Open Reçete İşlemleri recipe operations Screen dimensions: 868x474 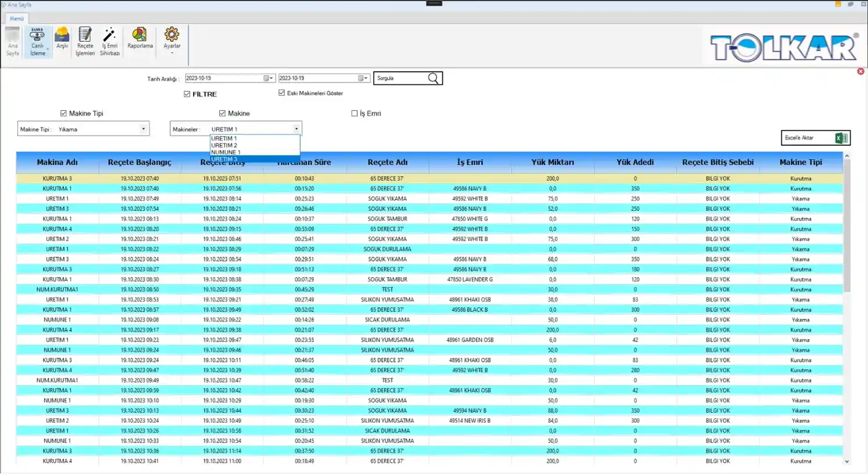tap(85, 41)
